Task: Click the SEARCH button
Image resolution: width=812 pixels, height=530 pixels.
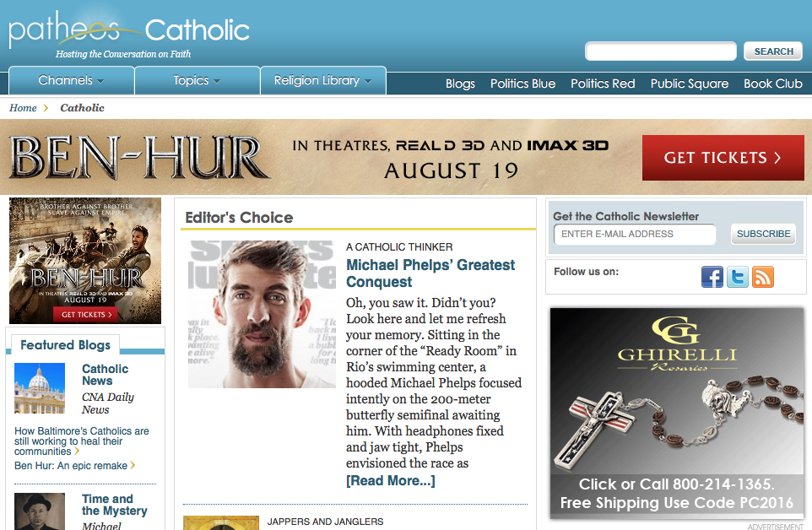Action: click(x=773, y=51)
